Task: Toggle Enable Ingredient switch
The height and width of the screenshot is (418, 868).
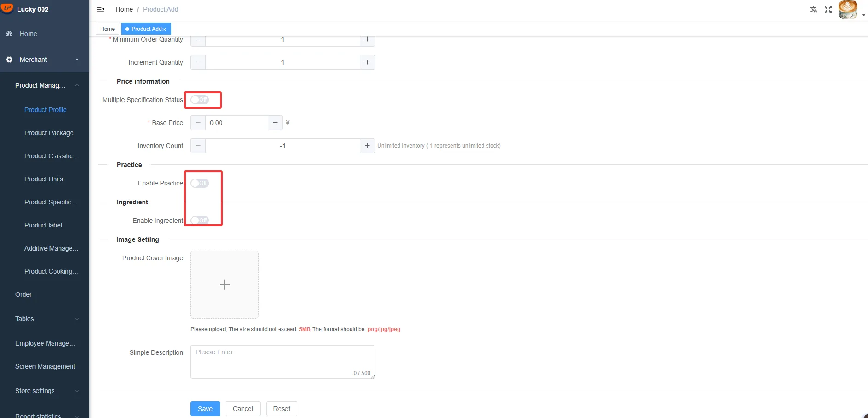Action: [200, 221]
